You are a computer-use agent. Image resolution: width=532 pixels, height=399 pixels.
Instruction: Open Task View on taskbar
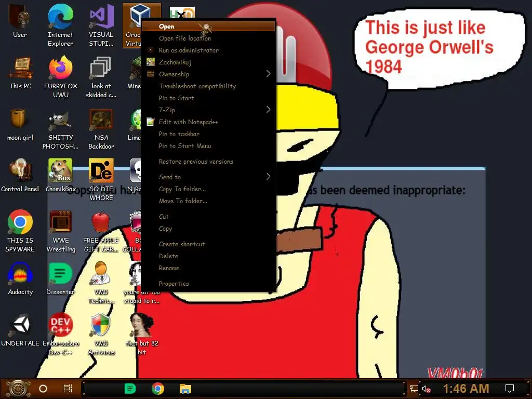[x=68, y=389]
